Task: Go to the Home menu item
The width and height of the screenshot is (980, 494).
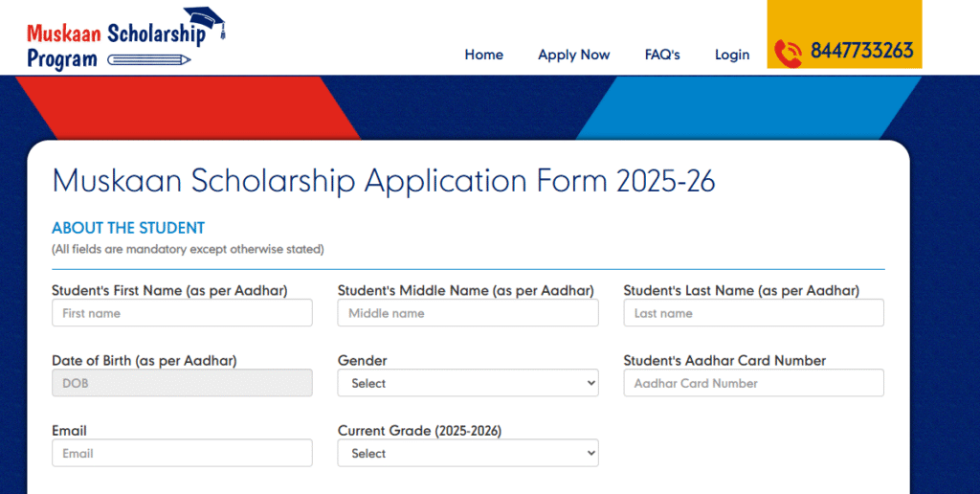Action: click(x=484, y=55)
